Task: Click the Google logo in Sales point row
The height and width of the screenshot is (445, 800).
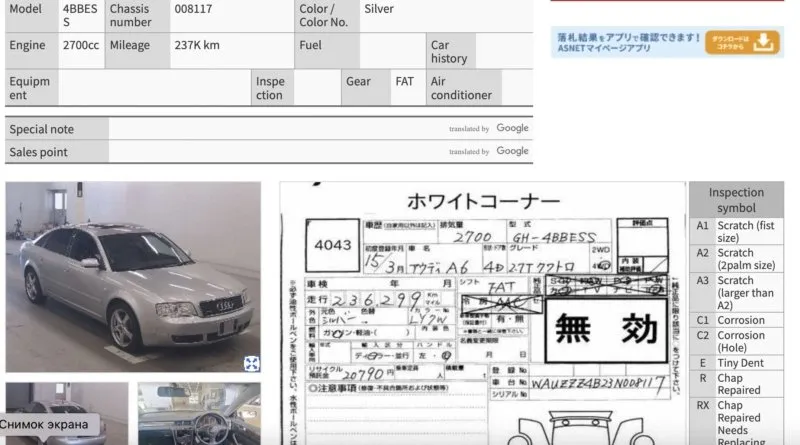Action: click(512, 152)
